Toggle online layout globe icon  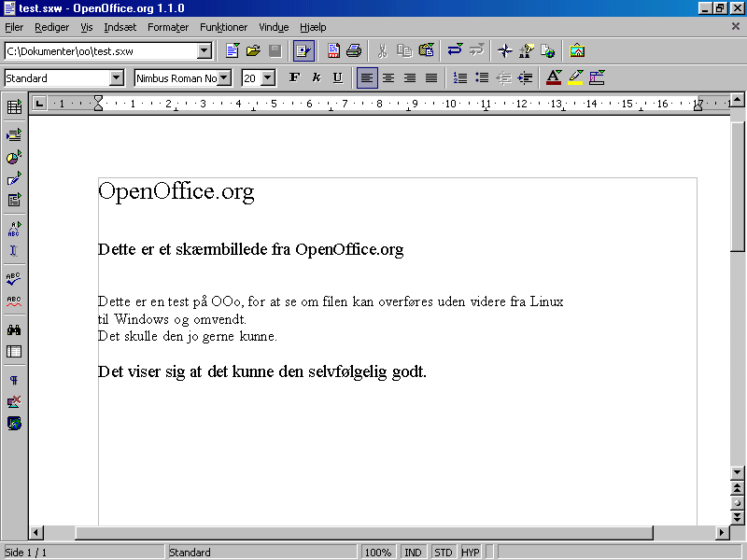coord(14,424)
